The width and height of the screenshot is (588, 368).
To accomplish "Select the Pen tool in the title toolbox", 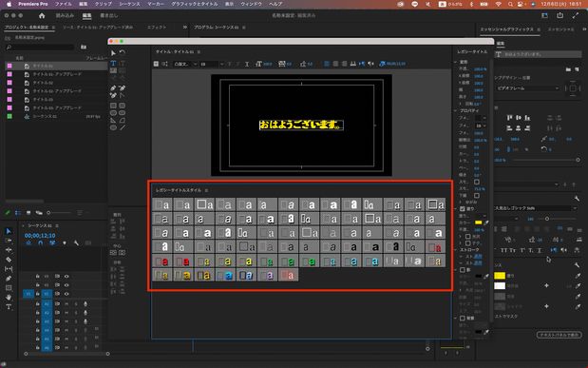I will click(x=113, y=87).
